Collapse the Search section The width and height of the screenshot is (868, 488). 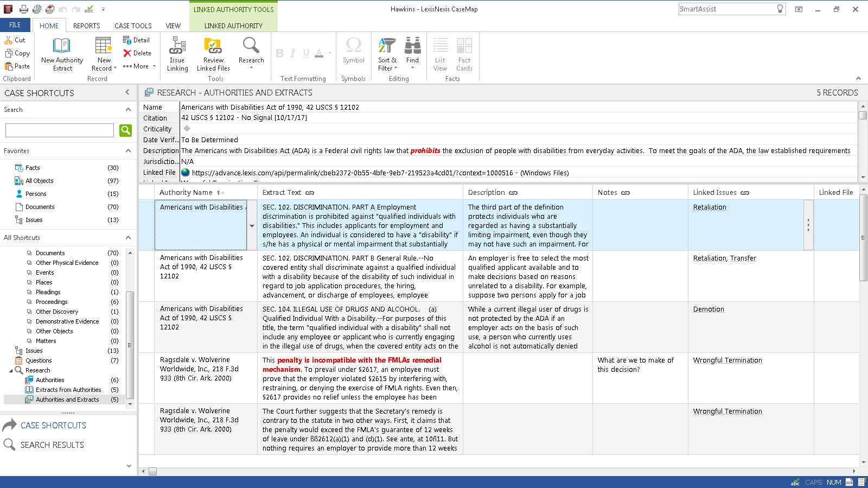129,110
